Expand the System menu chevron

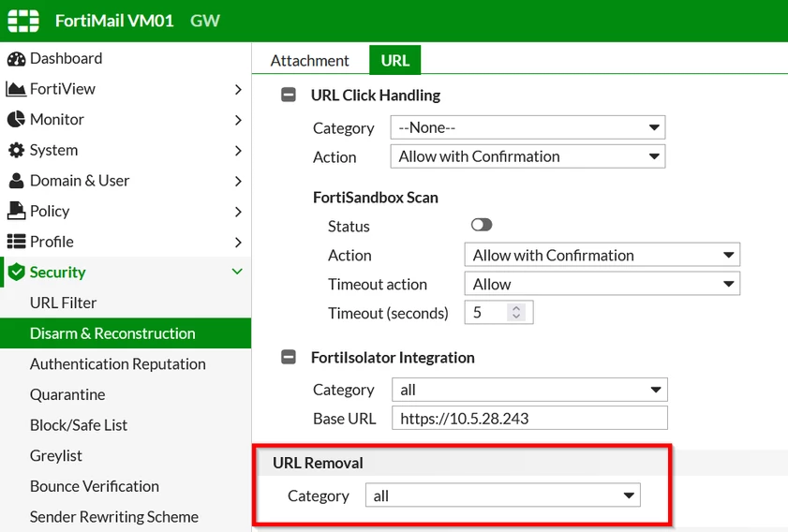238,151
